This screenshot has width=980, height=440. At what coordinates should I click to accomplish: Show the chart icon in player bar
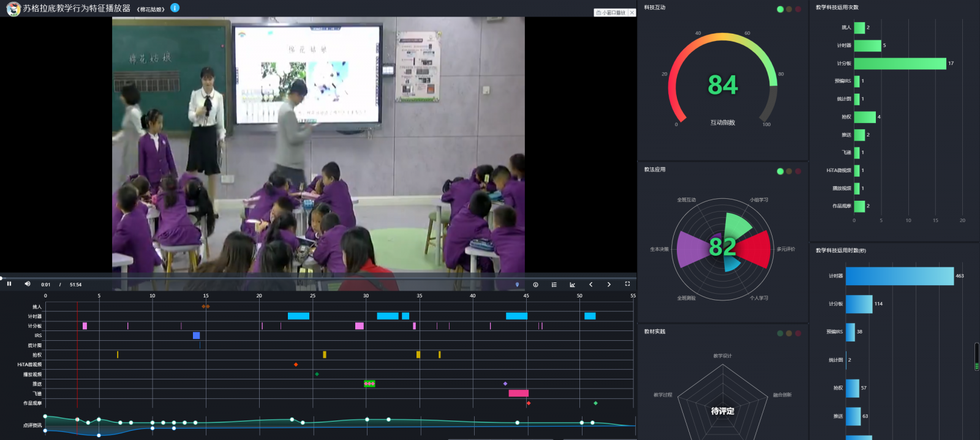[x=572, y=285]
